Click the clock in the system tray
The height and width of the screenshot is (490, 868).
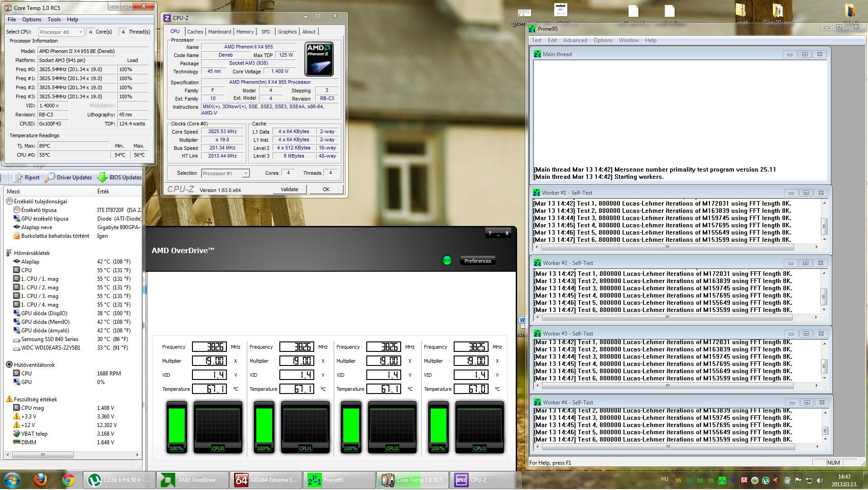click(844, 480)
